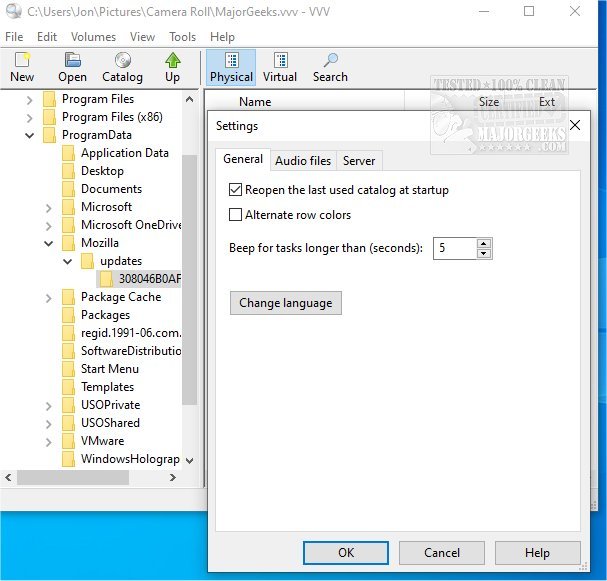
Task: Click the VMware folder icon
Action: [x=69, y=441]
